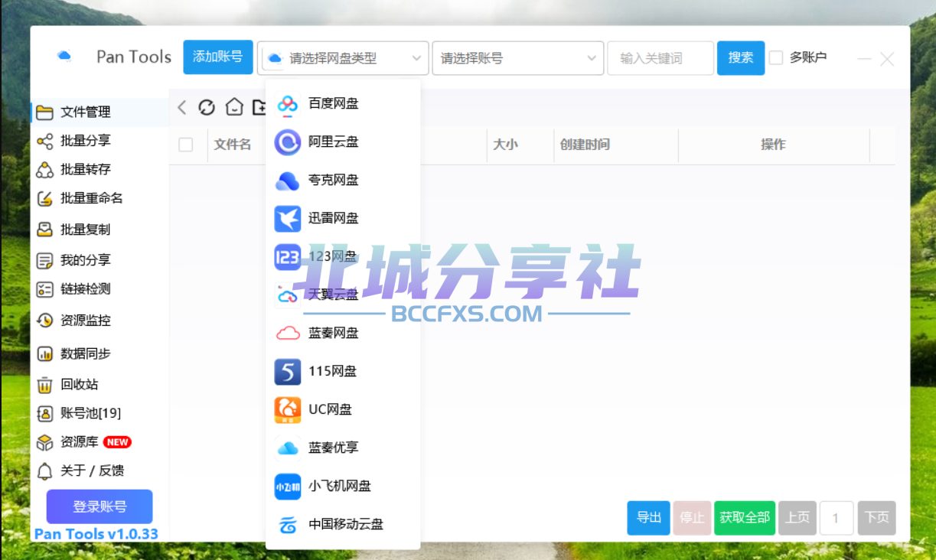936x560 pixels.
Task: Choose 夸克网盘 option
Action: coord(343,180)
